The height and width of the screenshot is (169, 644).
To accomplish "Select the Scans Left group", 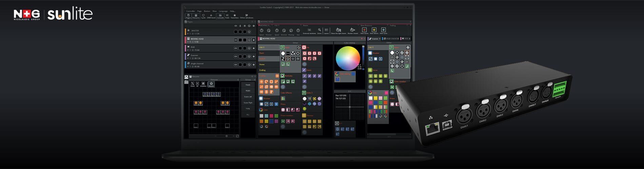I will tap(248, 97).
